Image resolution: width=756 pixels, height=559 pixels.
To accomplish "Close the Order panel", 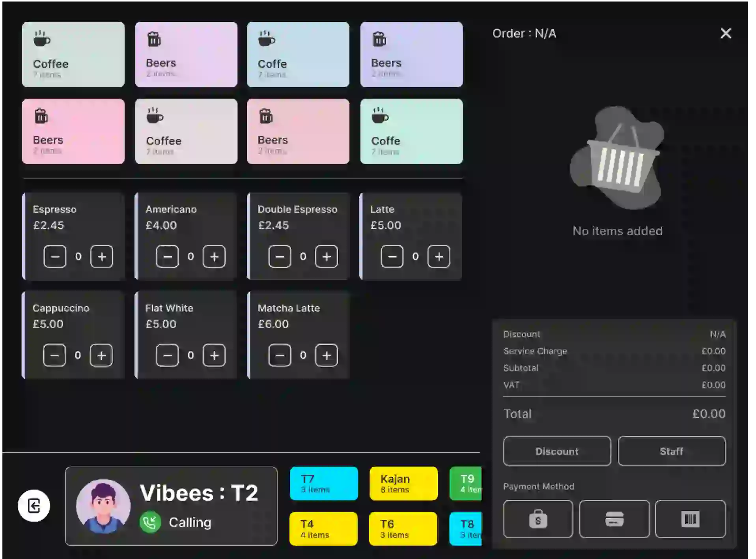I will pos(726,34).
